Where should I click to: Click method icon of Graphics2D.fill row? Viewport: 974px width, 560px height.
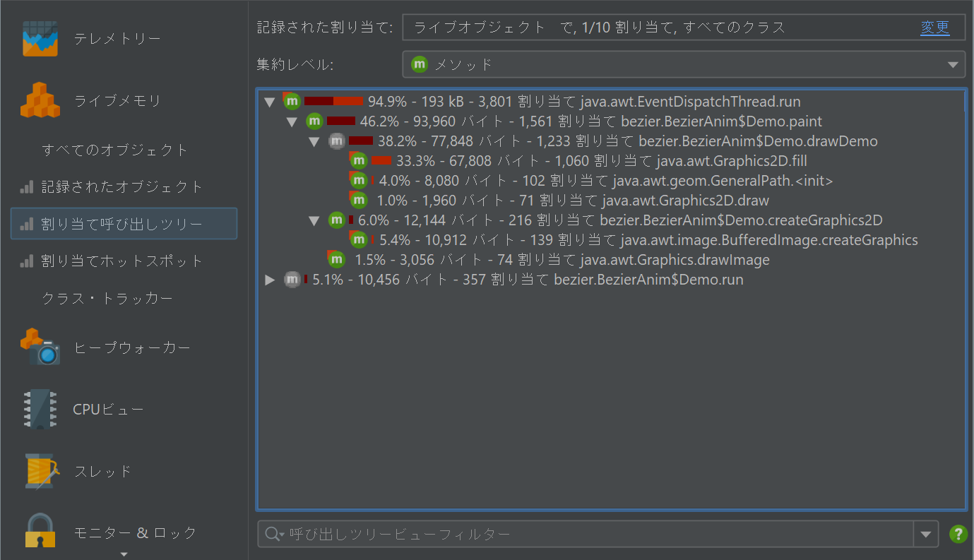tap(358, 161)
